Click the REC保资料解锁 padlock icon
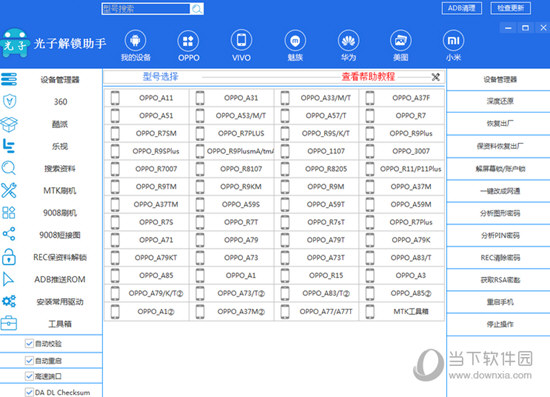Viewport: 550px width, 397px height. click(9, 257)
